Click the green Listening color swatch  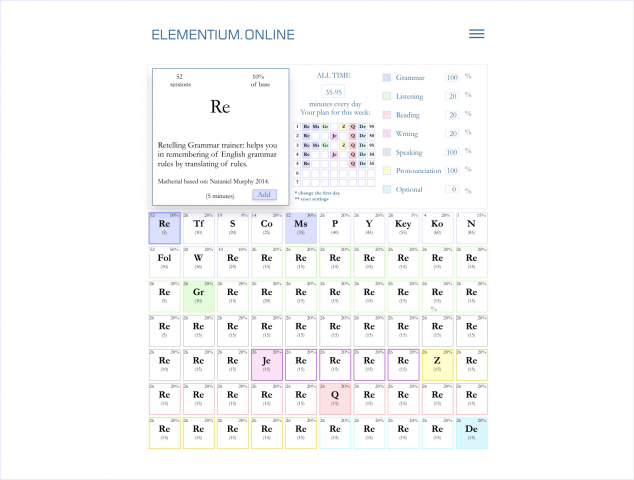(387, 96)
